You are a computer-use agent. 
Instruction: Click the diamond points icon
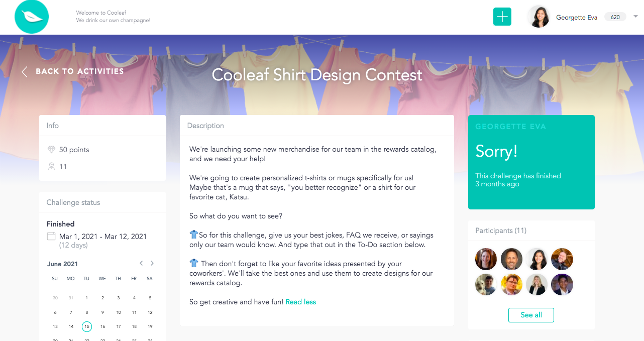pyautogui.click(x=51, y=150)
